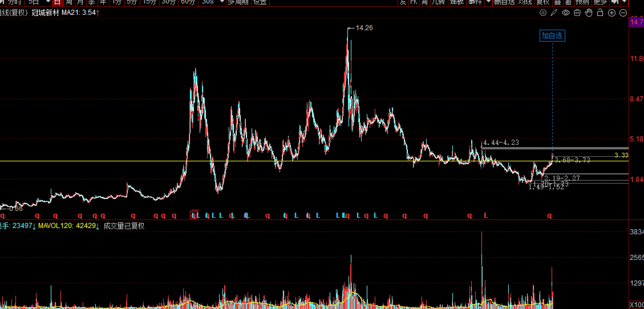Toggle the eye visibility icon
Image resolution: width=644 pixels, height=309 pixels.
point(566,13)
